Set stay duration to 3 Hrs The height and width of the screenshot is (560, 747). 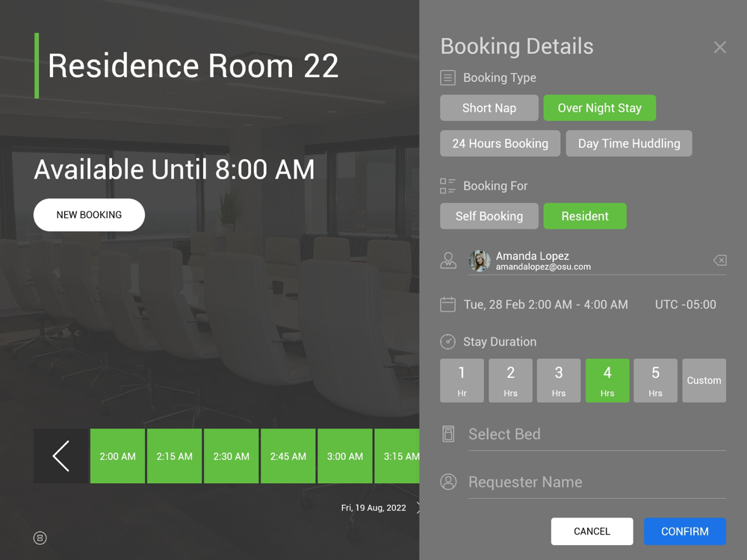point(558,381)
